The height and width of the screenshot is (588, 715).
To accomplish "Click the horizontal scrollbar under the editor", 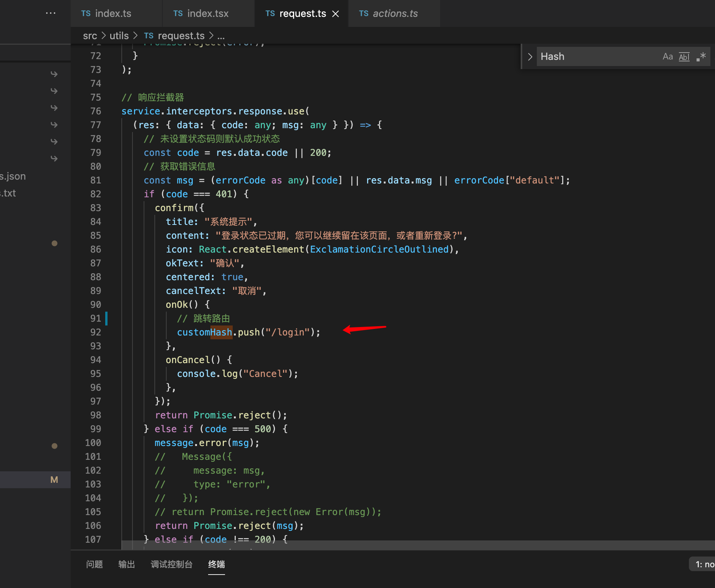I will (x=418, y=545).
